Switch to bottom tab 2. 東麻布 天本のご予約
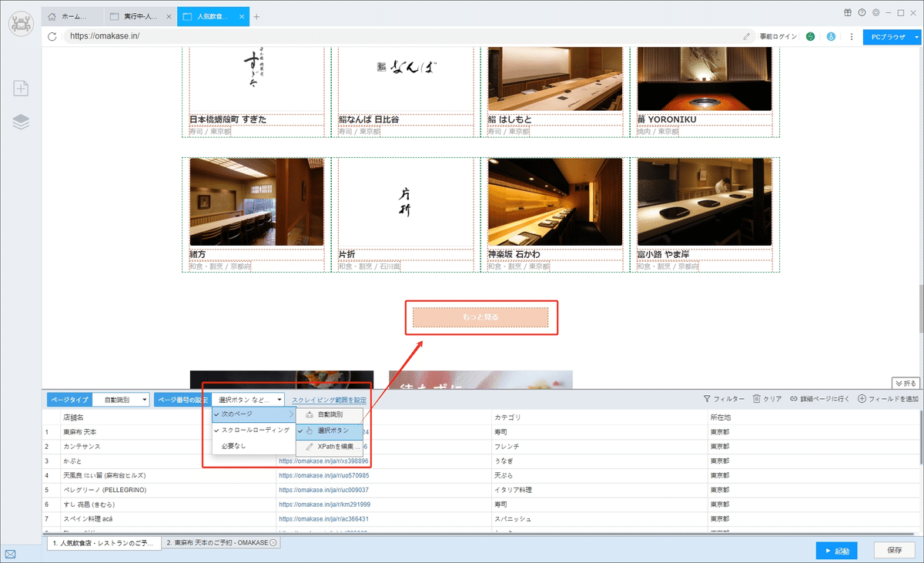 (222, 543)
